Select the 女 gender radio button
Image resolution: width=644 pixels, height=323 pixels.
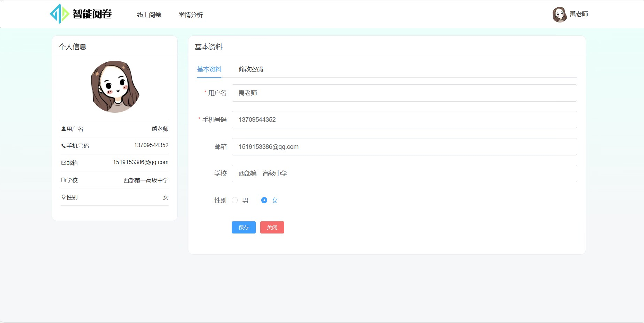(x=264, y=200)
